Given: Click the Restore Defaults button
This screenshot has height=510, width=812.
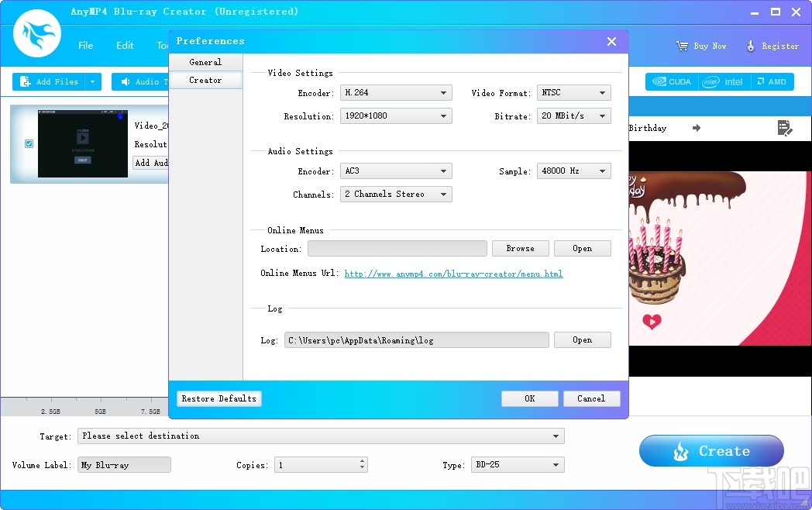Looking at the screenshot, I should pos(218,398).
